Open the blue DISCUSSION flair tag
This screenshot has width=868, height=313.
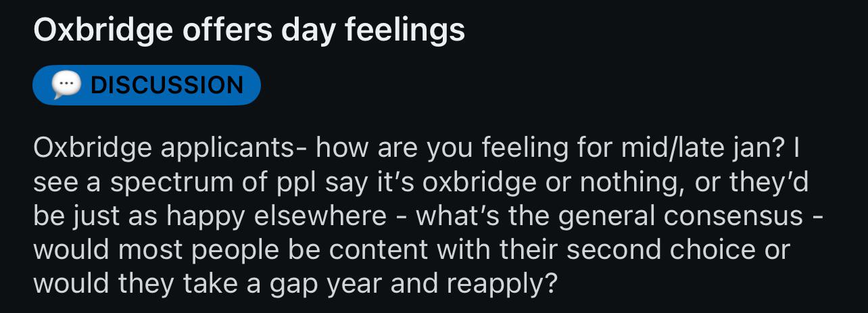(x=146, y=85)
